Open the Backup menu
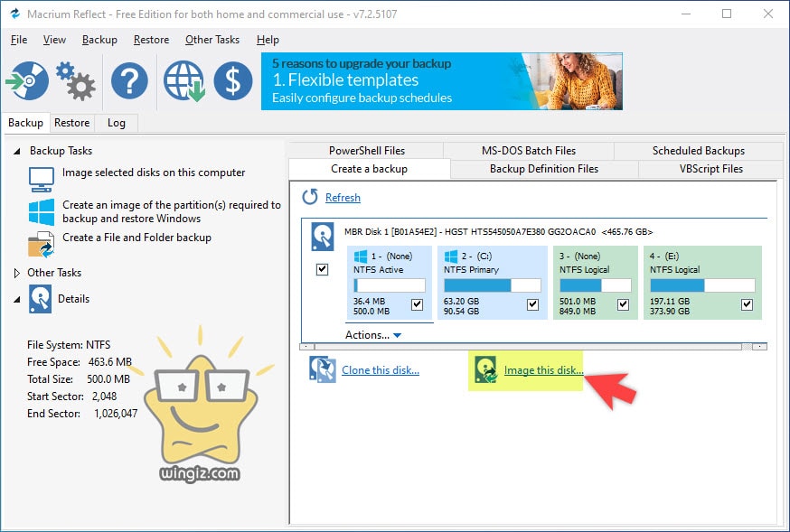The image size is (790, 532). [99, 40]
